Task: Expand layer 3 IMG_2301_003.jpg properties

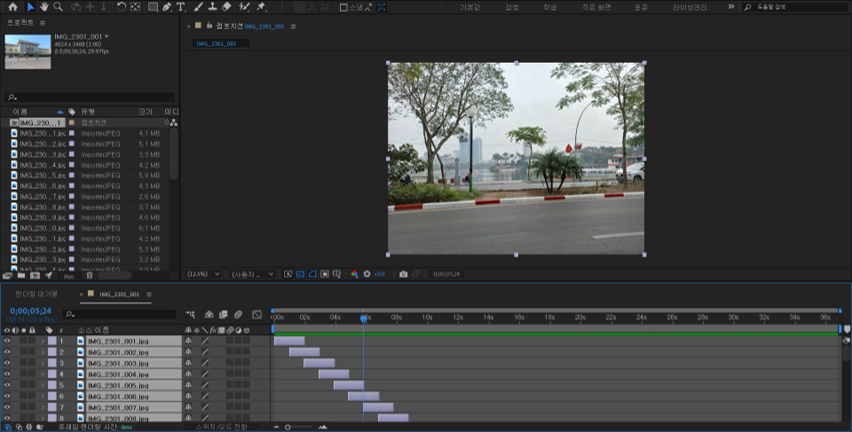Action: 43,363
